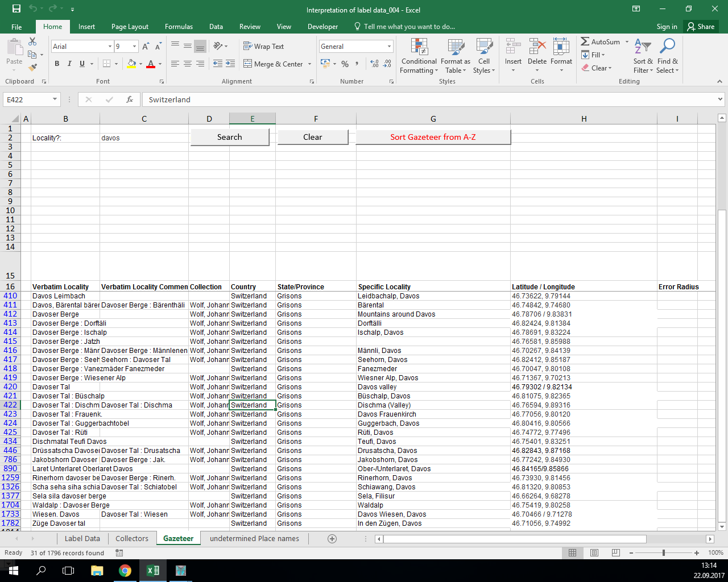Toggle center horizontal alignment
Image resolution: width=728 pixels, height=582 pixels.
click(187, 64)
